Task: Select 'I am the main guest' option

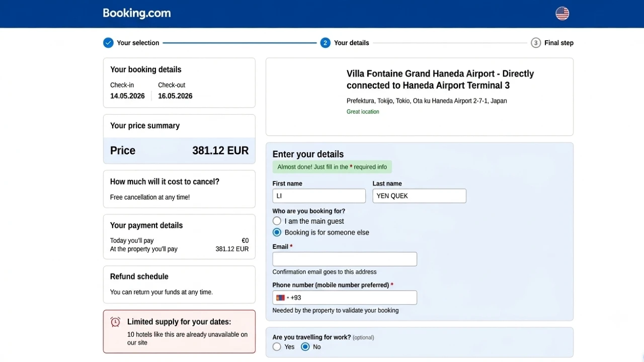Action: (x=277, y=221)
